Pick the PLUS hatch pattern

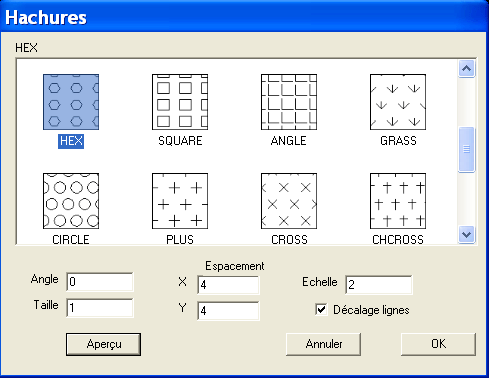(180, 201)
